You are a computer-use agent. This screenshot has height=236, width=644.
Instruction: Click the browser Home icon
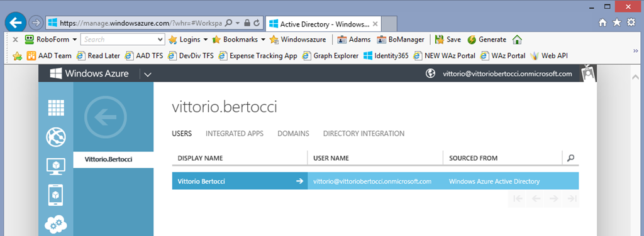[602, 23]
